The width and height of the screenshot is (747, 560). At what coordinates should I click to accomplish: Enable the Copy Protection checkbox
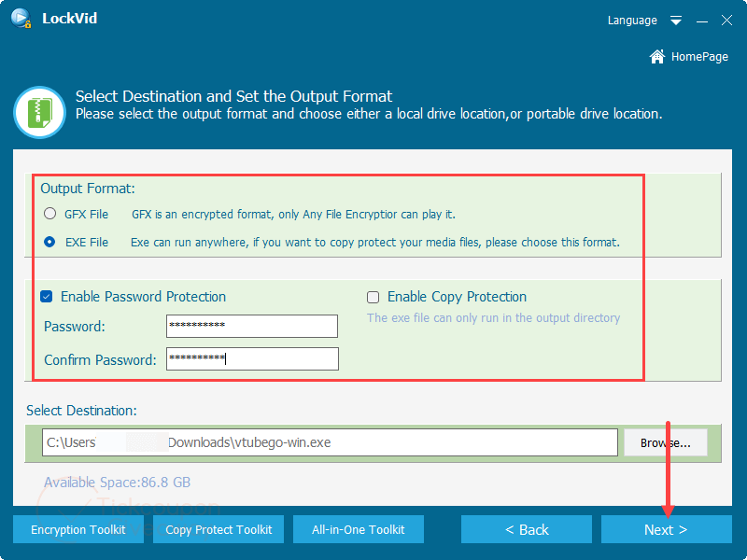coord(373,297)
